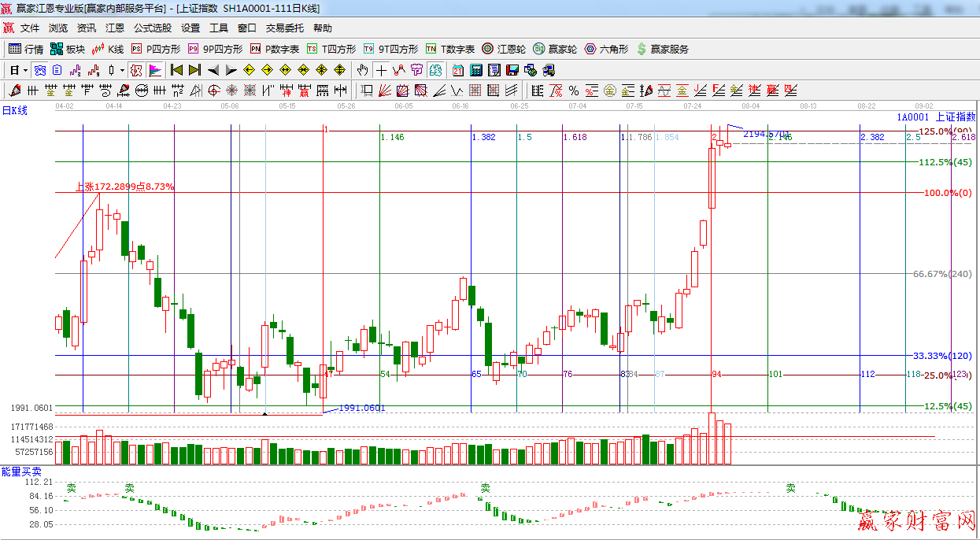Toggle the crosshair cursor mode
Viewport: 980px width, 540px height.
point(381,70)
